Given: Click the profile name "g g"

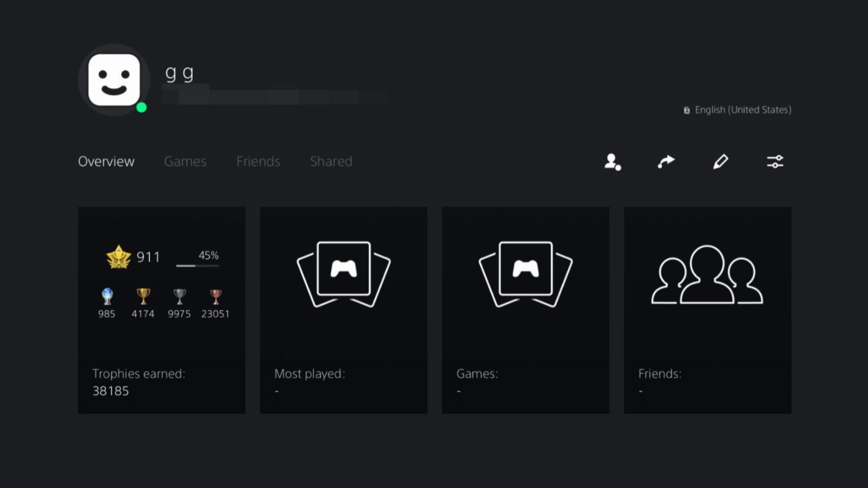Looking at the screenshot, I should pos(180,73).
